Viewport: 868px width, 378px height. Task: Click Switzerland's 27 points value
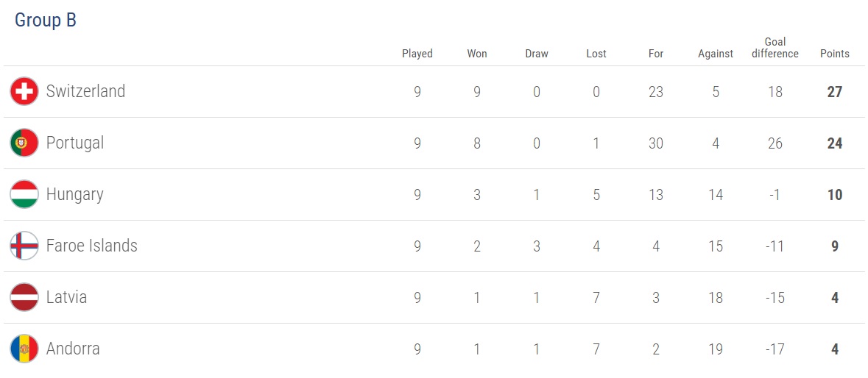pos(834,92)
